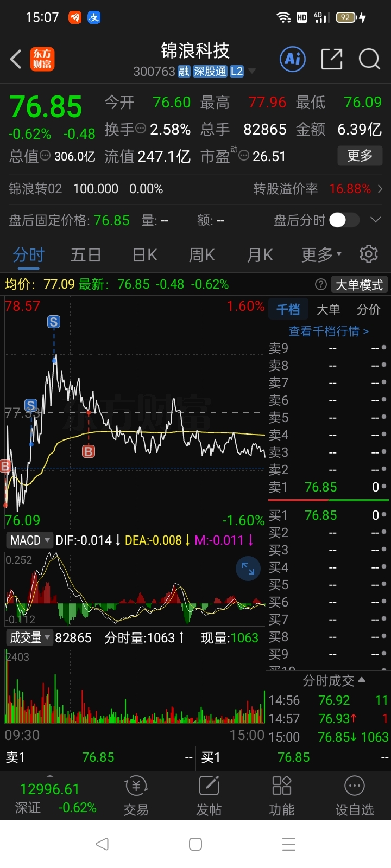The height and width of the screenshot is (868, 391).
Task: Enable 大单模式 button
Action: point(359,284)
